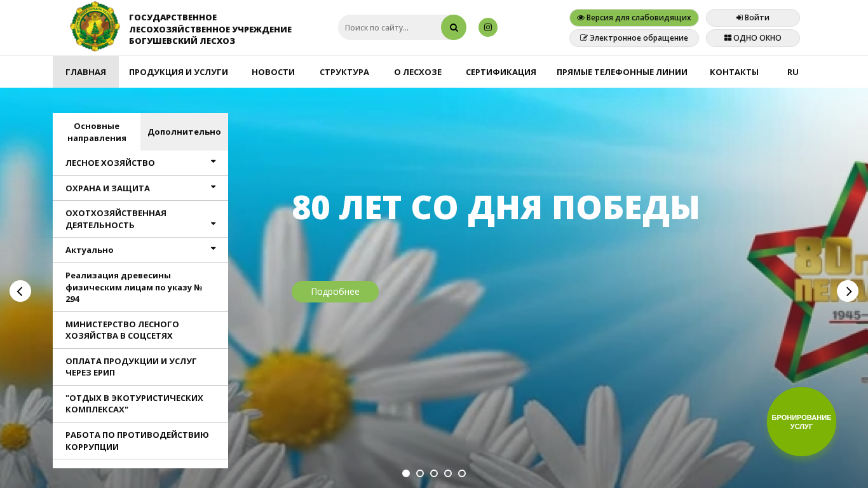Open Электронное обращение form
This screenshot has height=488, width=868.
(634, 38)
